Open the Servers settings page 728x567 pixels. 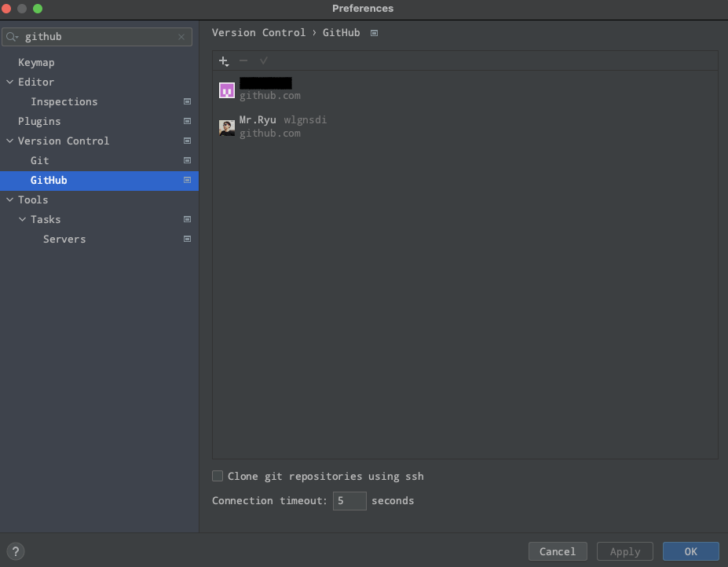(100, 239)
